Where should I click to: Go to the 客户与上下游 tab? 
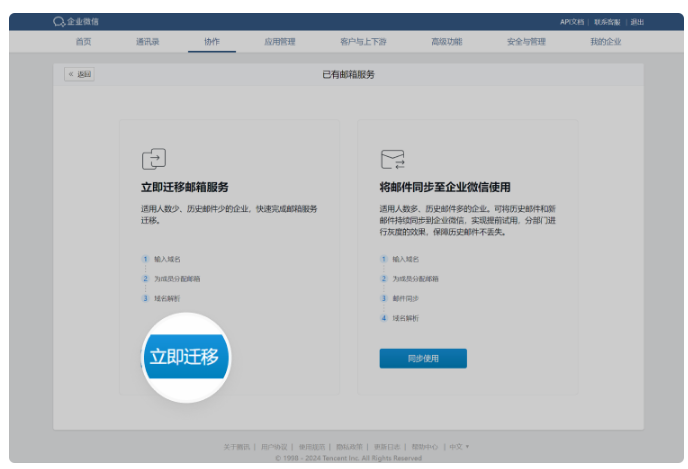click(360, 42)
